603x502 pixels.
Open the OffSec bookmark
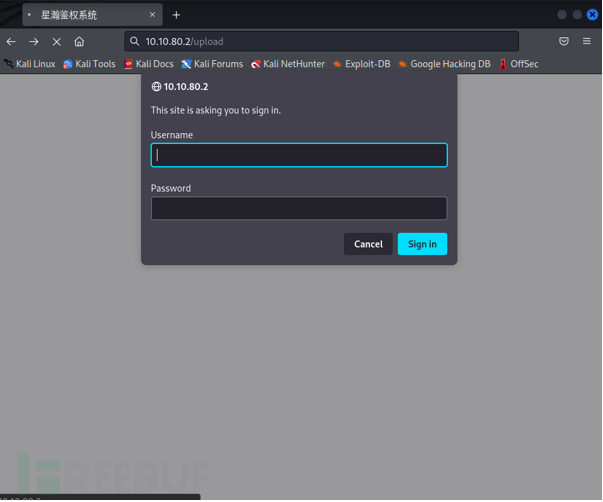518,64
